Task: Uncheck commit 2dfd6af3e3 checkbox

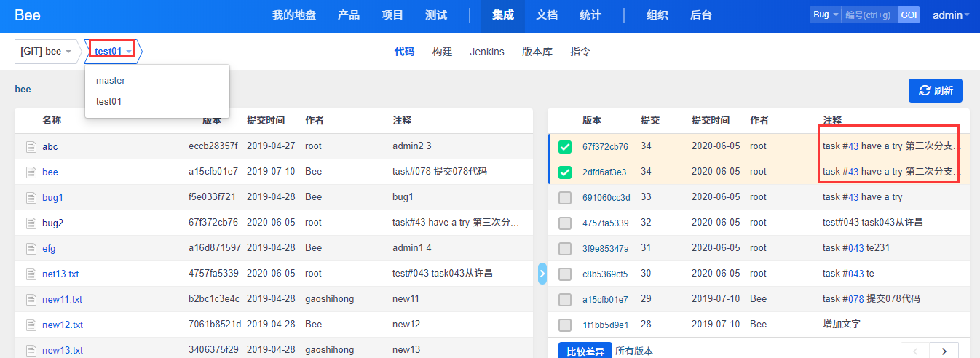Action: tap(565, 172)
